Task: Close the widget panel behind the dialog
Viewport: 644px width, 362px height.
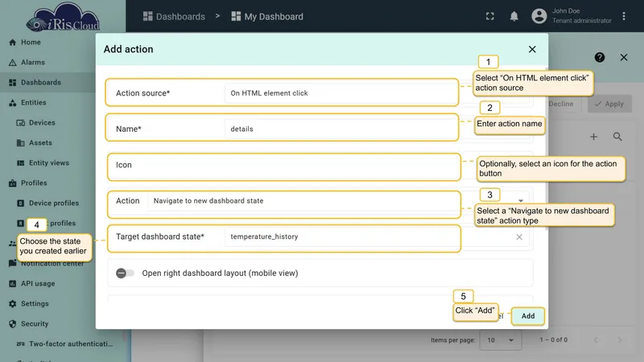Action: pyautogui.click(x=624, y=57)
